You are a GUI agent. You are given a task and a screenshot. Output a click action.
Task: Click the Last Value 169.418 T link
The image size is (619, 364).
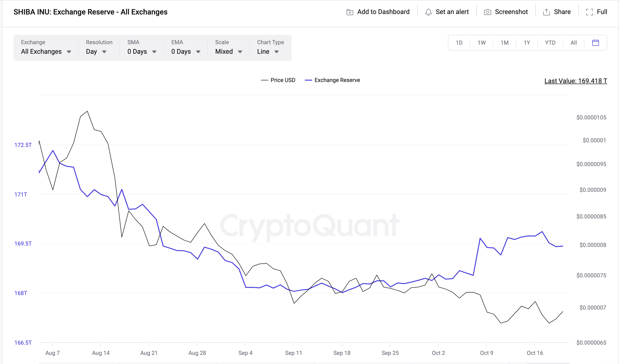(576, 81)
